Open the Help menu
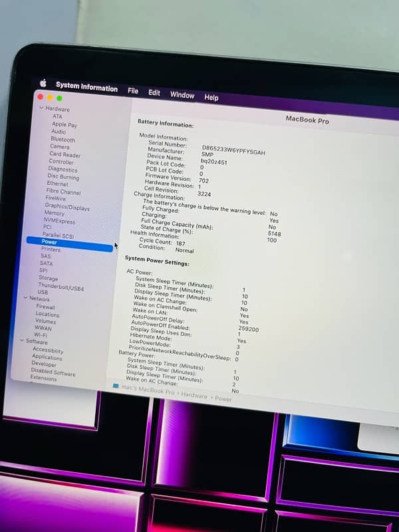The image size is (399, 532). (211, 97)
